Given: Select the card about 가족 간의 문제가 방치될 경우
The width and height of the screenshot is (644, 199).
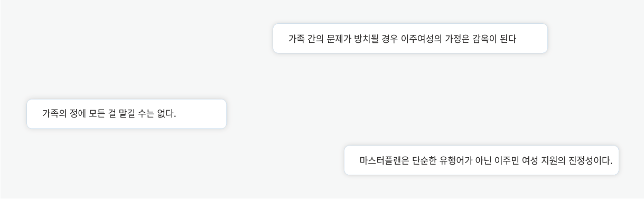Looking at the screenshot, I should [410, 39].
